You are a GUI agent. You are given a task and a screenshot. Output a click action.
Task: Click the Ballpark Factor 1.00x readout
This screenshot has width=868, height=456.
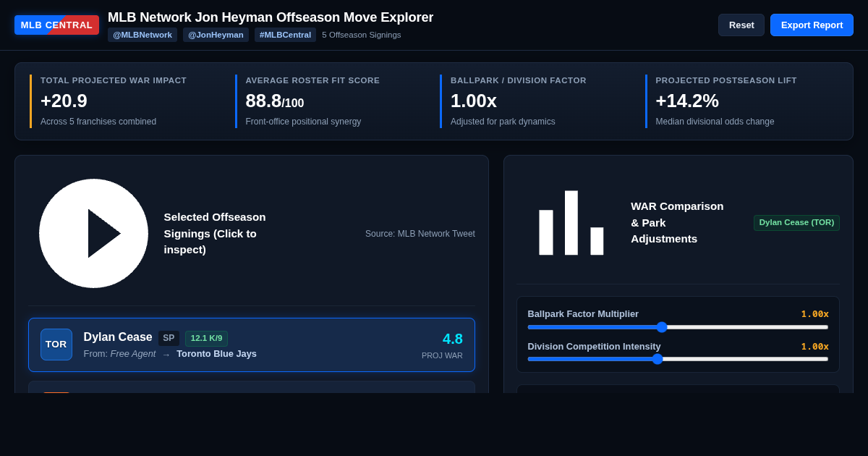coord(814,314)
